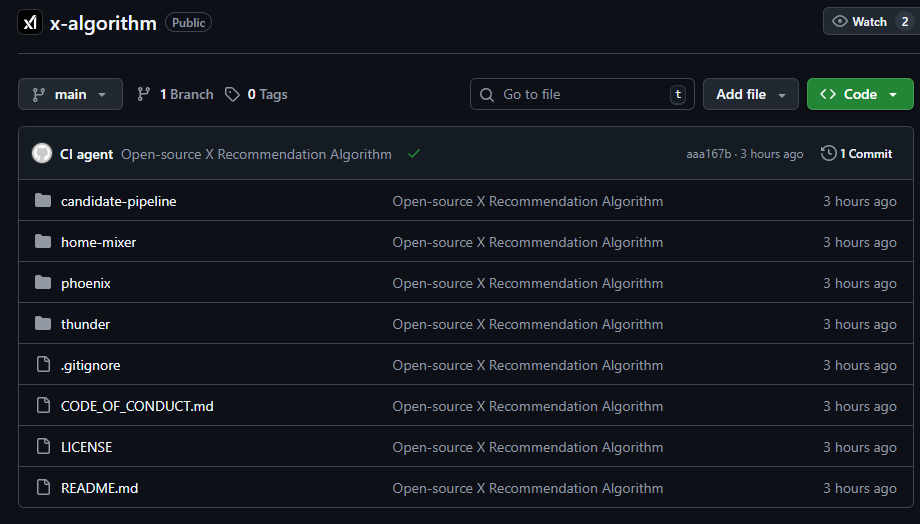Open the LICENSE file

86,448
